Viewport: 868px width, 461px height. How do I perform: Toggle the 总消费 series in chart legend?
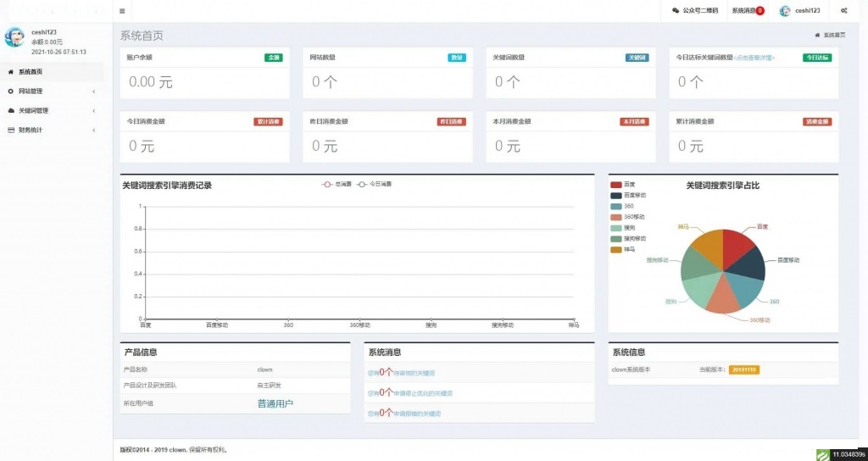click(x=338, y=184)
